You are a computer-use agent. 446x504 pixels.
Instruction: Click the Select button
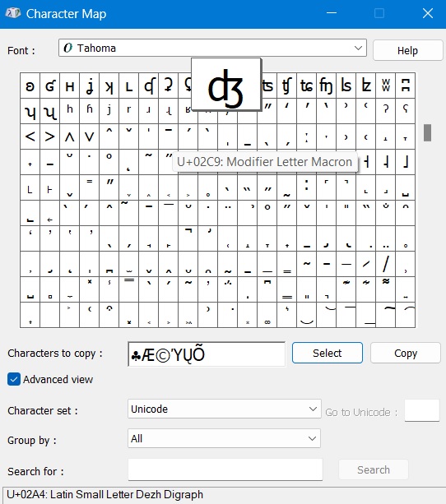(x=328, y=353)
